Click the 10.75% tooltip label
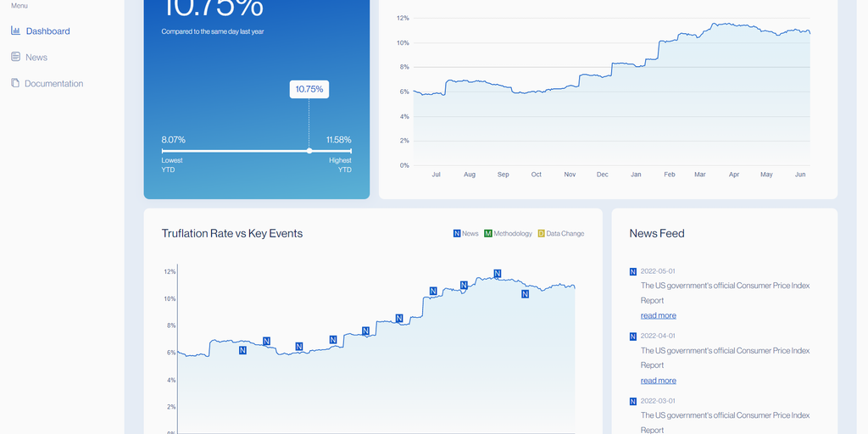The width and height of the screenshot is (868, 434). pos(309,89)
